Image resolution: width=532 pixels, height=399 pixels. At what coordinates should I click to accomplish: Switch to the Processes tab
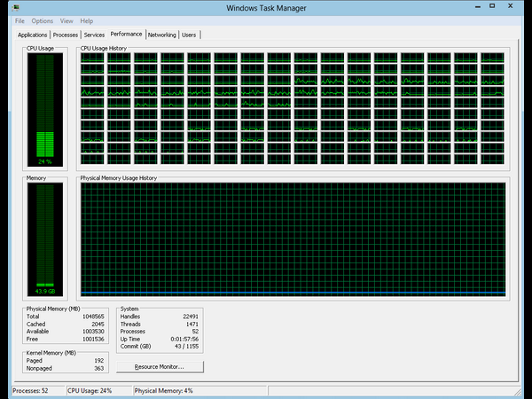click(x=66, y=35)
